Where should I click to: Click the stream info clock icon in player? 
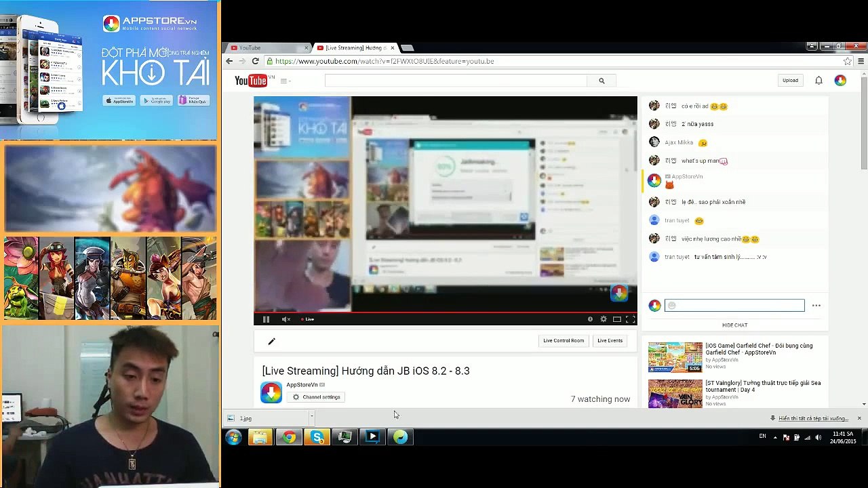590,319
